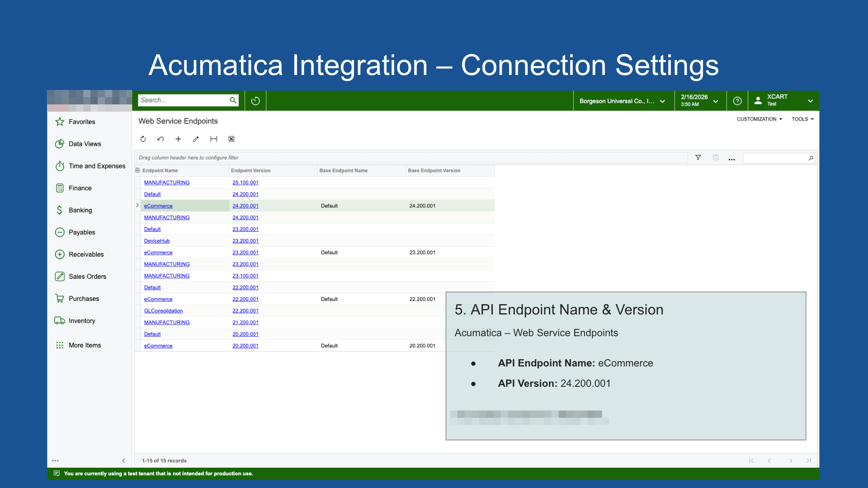Open the XCART user menu dropdown
Viewport: 868px width, 488px height.
784,101
